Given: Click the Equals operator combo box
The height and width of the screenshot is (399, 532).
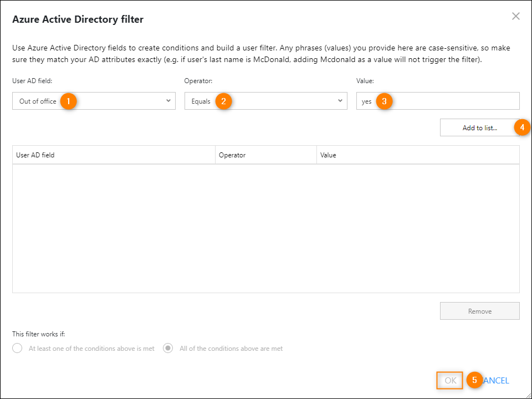Looking at the screenshot, I should tap(265, 101).
